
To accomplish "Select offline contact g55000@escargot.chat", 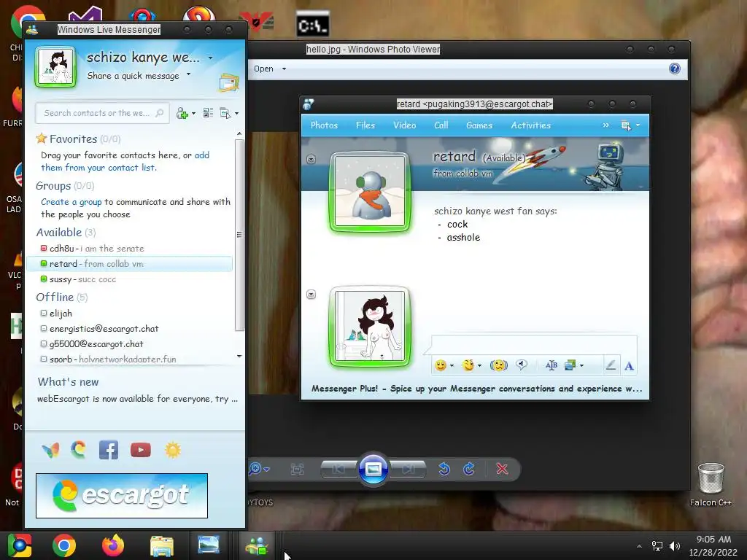I will [129, 344].
